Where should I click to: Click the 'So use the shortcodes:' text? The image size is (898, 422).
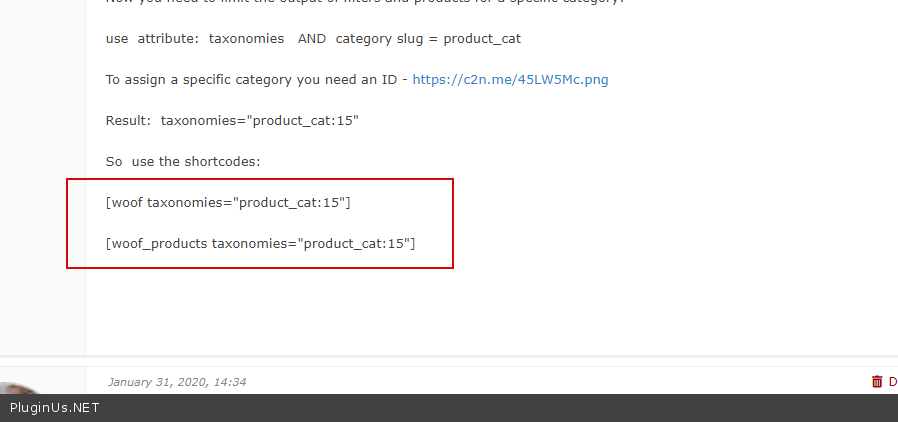[x=182, y=162]
